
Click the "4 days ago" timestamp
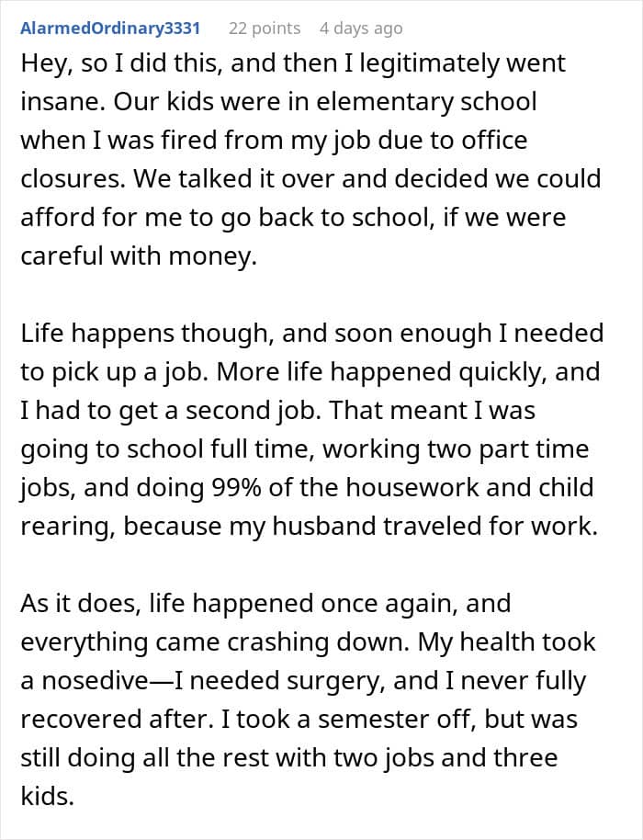click(x=360, y=28)
